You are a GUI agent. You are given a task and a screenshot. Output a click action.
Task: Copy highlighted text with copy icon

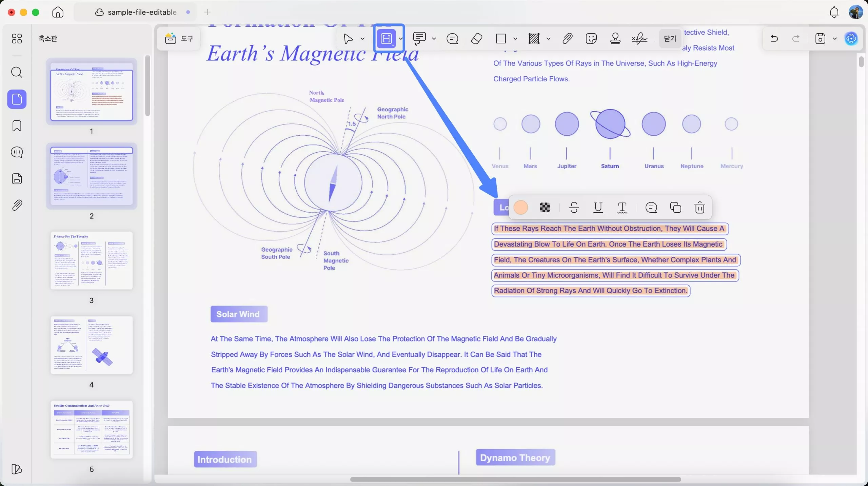coord(675,208)
